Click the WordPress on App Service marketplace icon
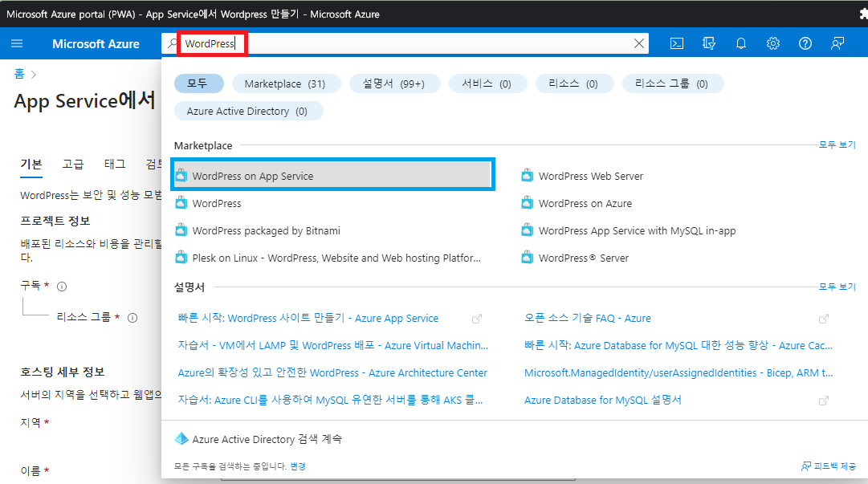868x484 pixels. [x=181, y=176]
